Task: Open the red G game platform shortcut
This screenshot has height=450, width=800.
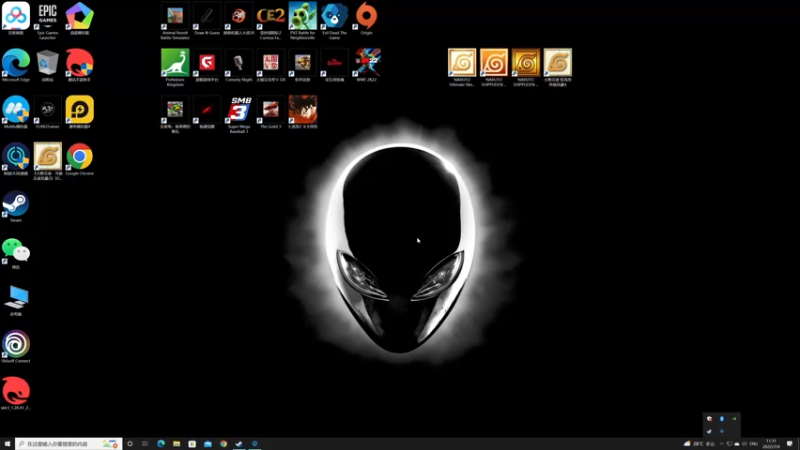Action: point(207,65)
